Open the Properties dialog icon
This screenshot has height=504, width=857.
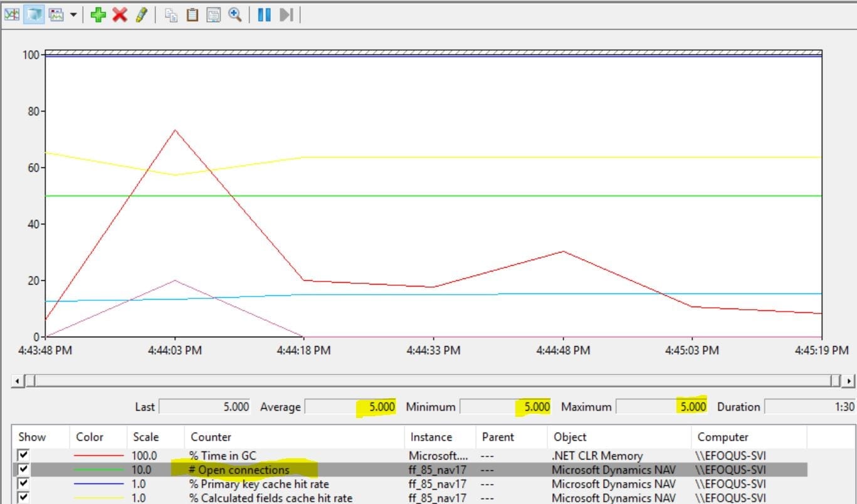[214, 14]
